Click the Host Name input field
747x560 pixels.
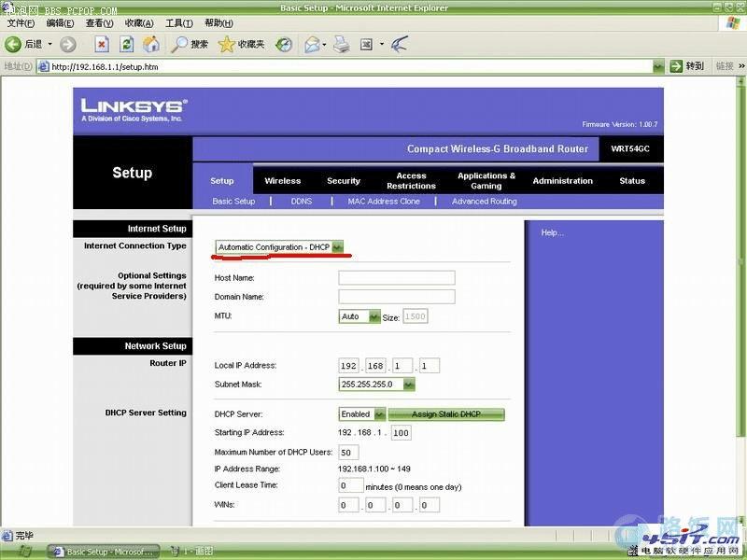[x=396, y=277]
